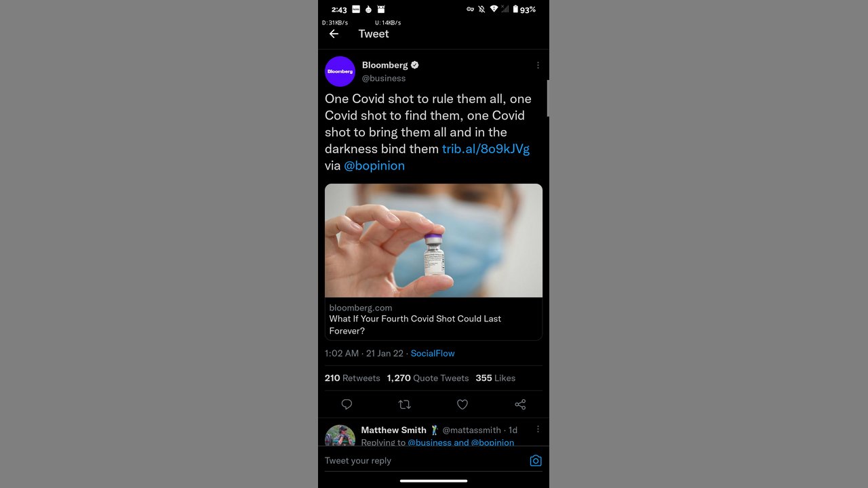Open Bloomberg profile avatar

point(340,71)
